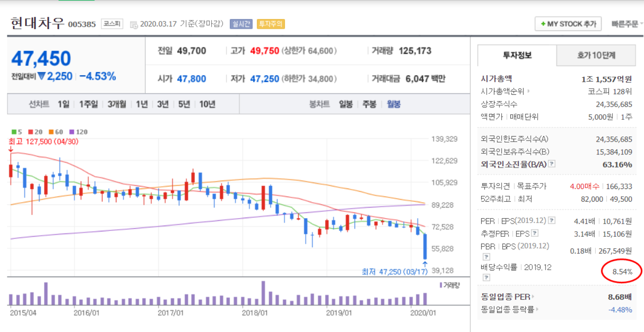Viewport: 644px width, 332px height.
Task: Click the 저가 47,250 value
Action: point(265,79)
